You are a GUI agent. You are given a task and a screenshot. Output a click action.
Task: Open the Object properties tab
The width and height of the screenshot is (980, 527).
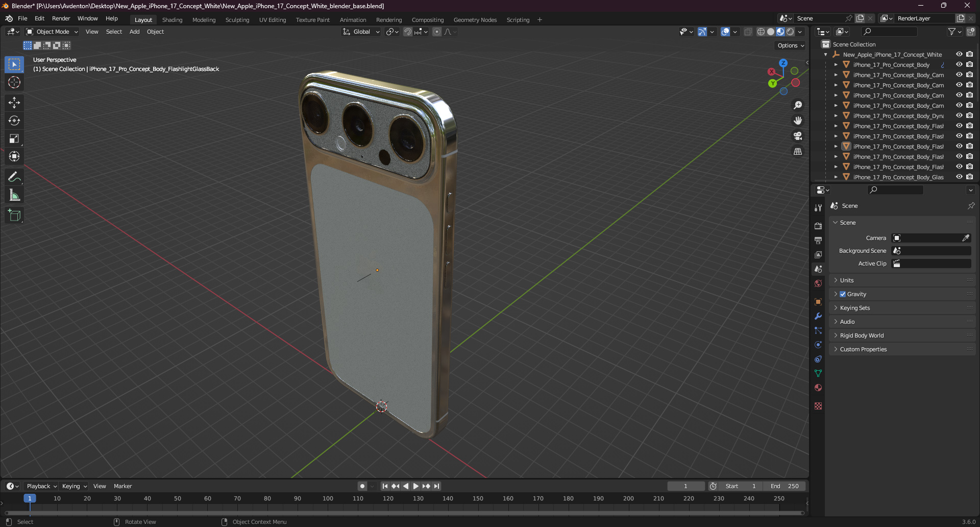coord(818,302)
